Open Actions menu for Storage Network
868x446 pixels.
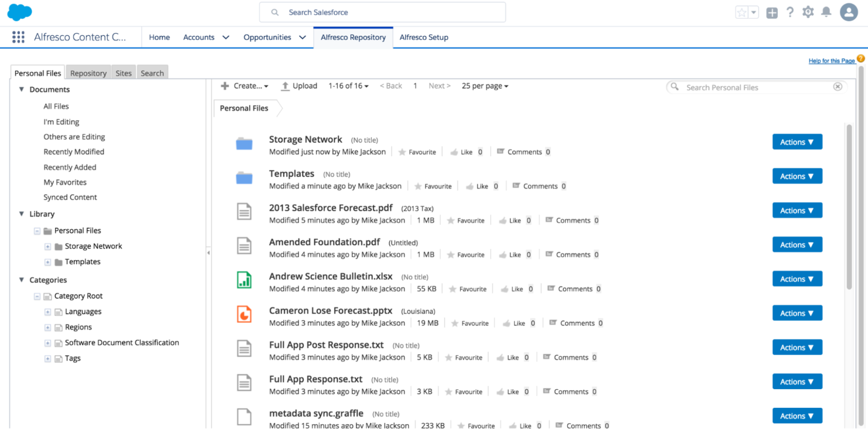pos(797,142)
